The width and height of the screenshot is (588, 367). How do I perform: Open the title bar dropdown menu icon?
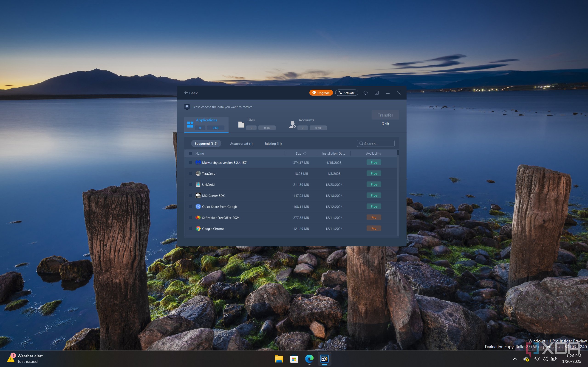pyautogui.click(x=377, y=93)
